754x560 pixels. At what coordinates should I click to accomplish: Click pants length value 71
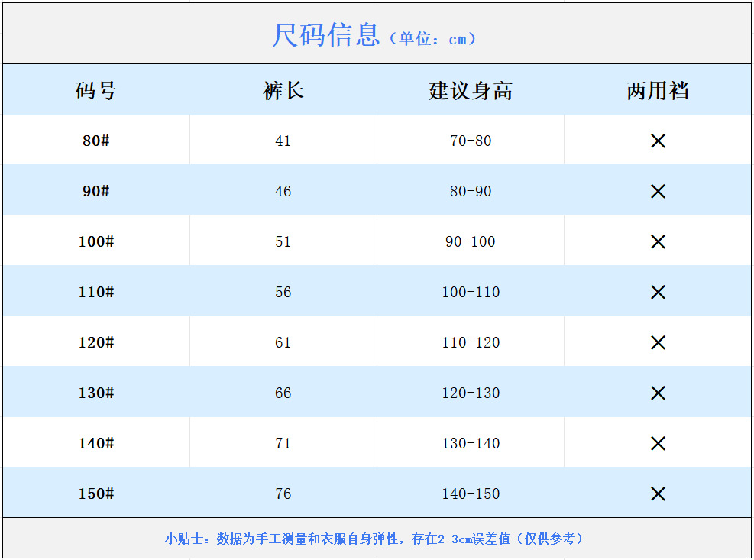pyautogui.click(x=283, y=443)
